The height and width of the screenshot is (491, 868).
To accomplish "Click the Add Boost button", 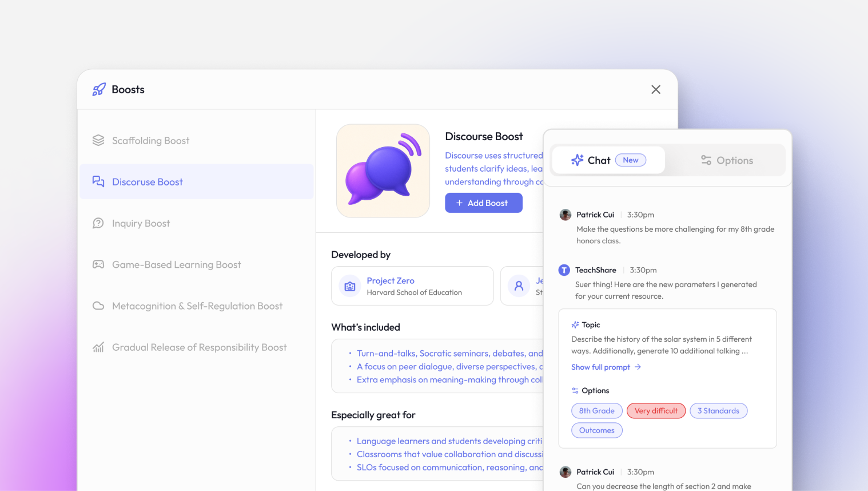I will click(x=483, y=203).
